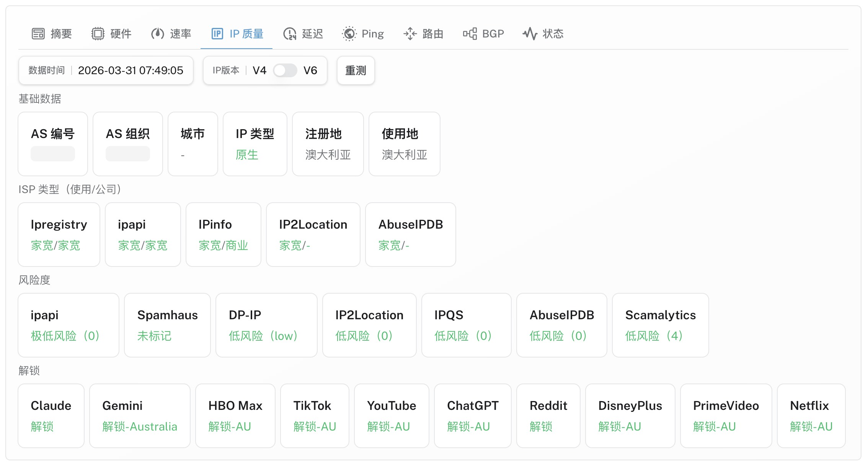This screenshot has width=868, height=468.
Task: Select the Claude unlock card
Action: pos(51,416)
